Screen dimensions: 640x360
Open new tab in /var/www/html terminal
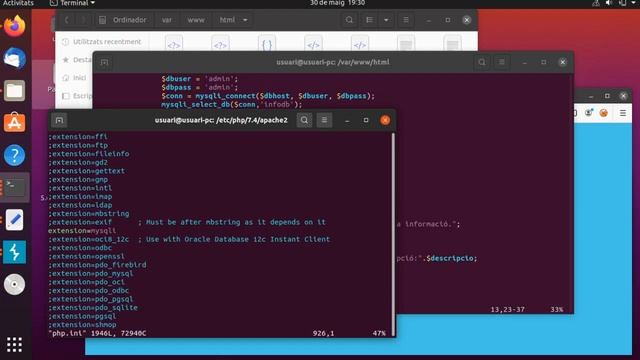[x=104, y=62]
